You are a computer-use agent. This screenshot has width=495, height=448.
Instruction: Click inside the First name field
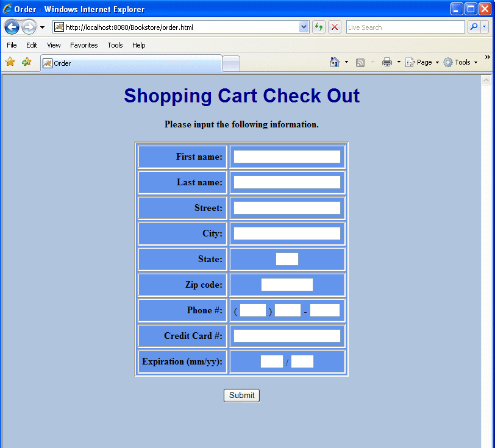286,157
